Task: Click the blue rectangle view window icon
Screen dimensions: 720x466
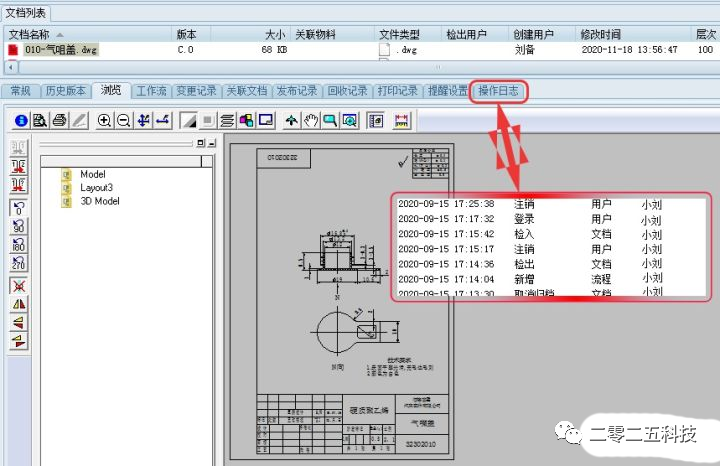Action: pos(266,121)
